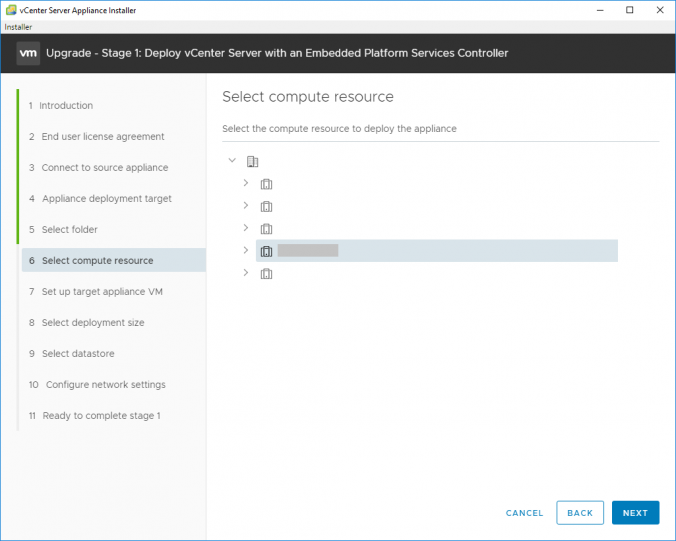Click the vCenter installer title bar icon
The width and height of the screenshot is (676, 541).
11,10
